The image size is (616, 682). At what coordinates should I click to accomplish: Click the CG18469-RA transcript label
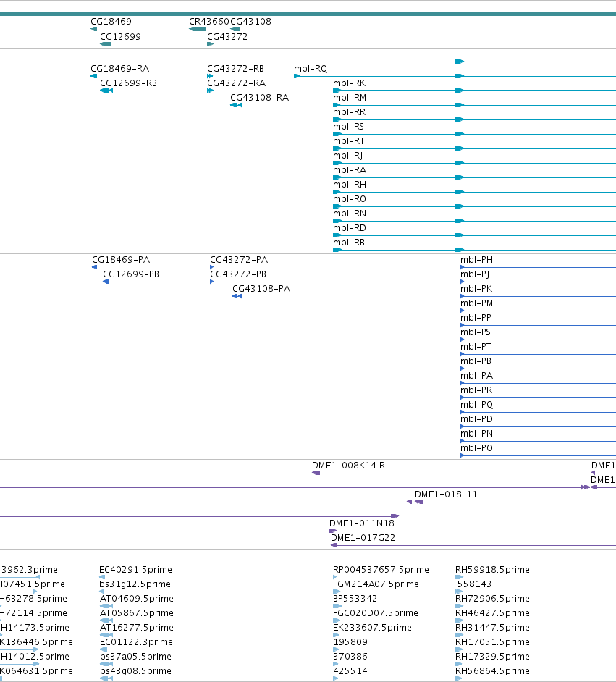[x=120, y=68]
